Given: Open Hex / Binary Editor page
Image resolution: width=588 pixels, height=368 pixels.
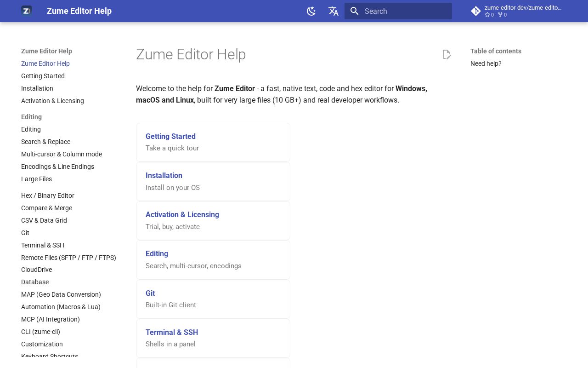Looking at the screenshot, I should pyautogui.click(x=48, y=195).
